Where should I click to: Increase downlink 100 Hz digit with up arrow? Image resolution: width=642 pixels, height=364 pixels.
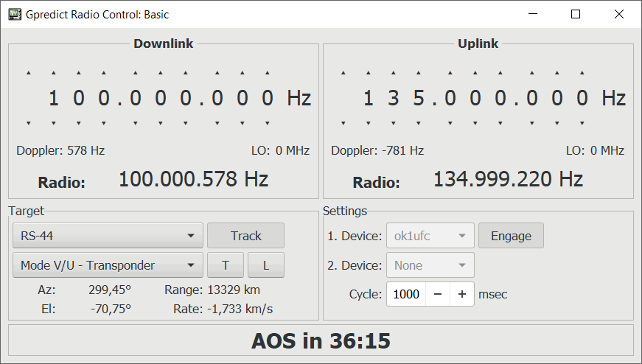[217, 73]
